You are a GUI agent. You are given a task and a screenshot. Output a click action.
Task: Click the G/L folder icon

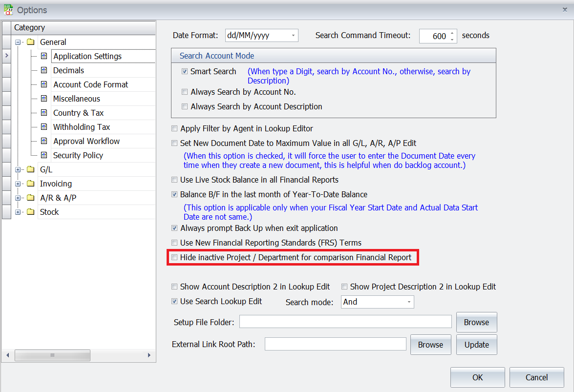(x=31, y=169)
